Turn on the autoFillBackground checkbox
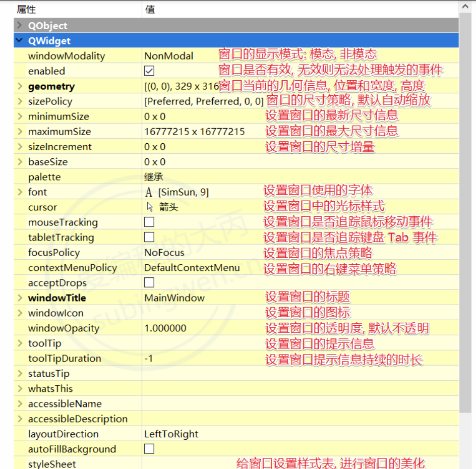 click(x=149, y=449)
